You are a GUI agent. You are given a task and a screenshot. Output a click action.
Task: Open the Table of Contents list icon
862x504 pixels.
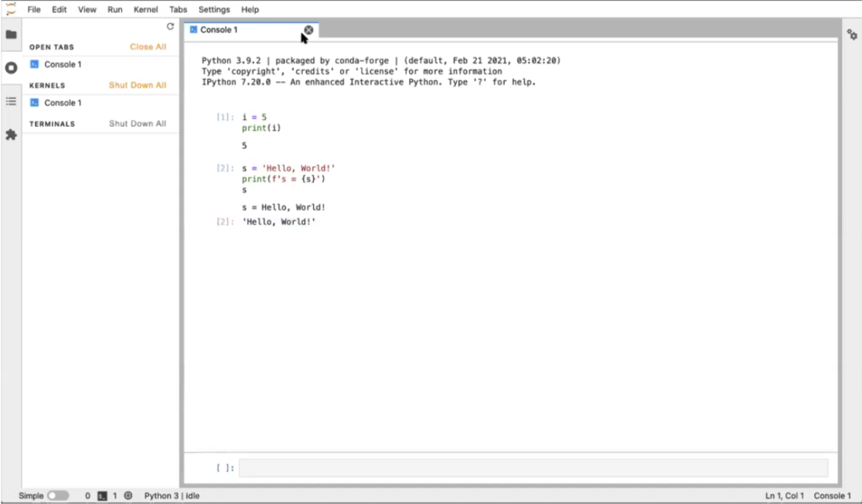[x=11, y=101]
